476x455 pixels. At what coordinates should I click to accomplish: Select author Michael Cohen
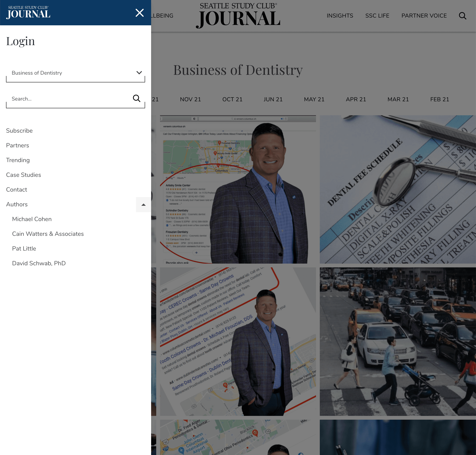(x=32, y=219)
